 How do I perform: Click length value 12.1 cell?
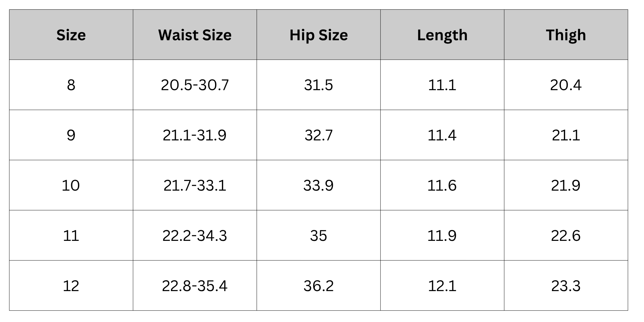(x=442, y=286)
